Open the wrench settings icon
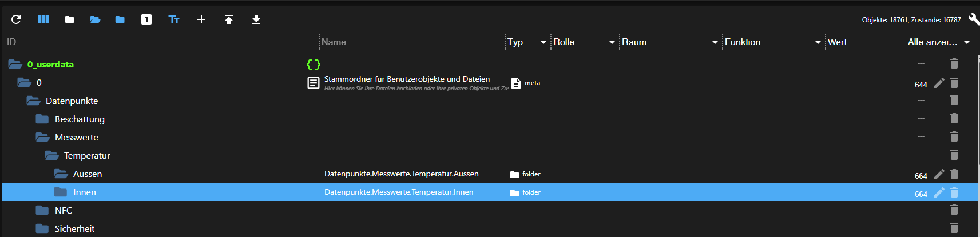The height and width of the screenshot is (237, 980). (973, 19)
